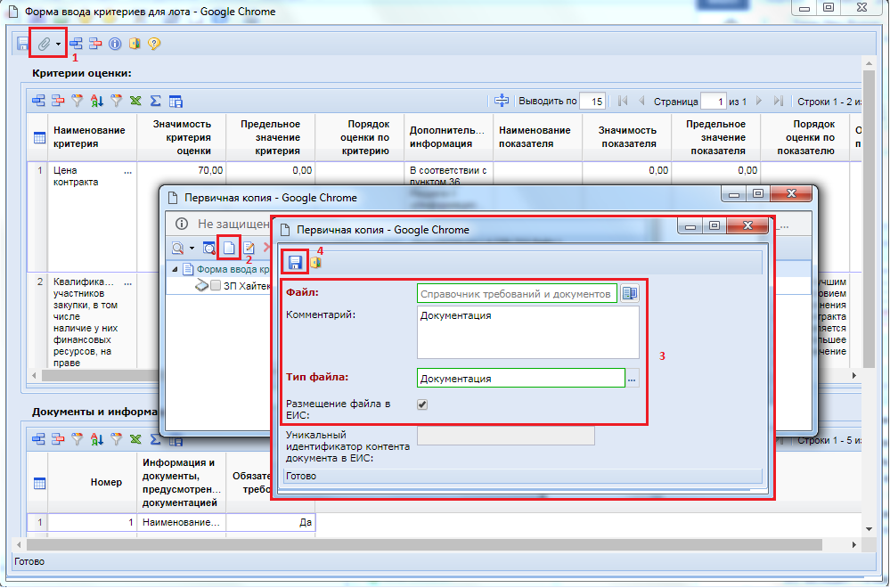Add a row in the Документы и информация grid
This screenshot has width=890, height=588.
(x=38, y=438)
